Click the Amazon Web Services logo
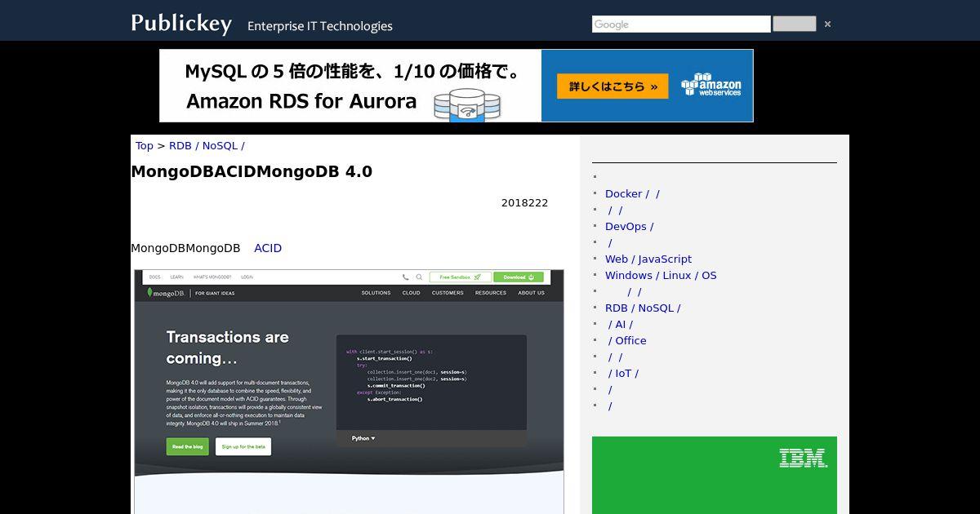980x514 pixels. pos(711,85)
